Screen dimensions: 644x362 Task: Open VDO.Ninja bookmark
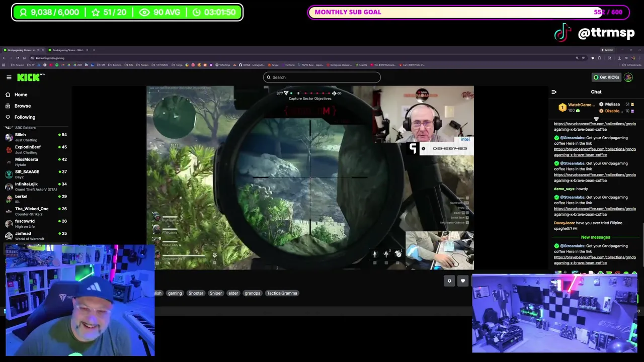pos(223,65)
